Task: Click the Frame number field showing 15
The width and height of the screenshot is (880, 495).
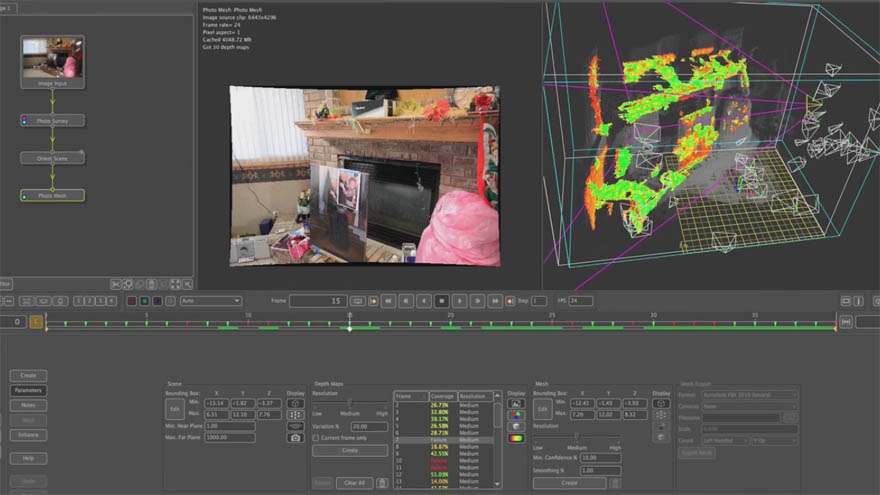Action: point(318,301)
